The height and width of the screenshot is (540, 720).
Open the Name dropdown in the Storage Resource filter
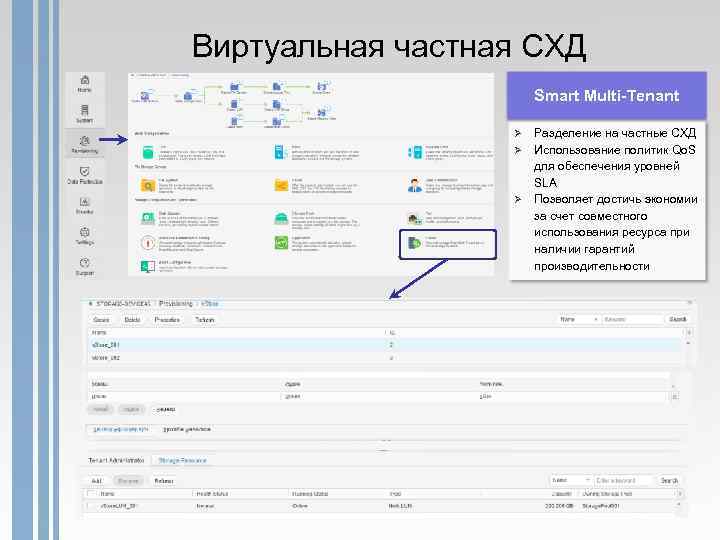coord(571,480)
